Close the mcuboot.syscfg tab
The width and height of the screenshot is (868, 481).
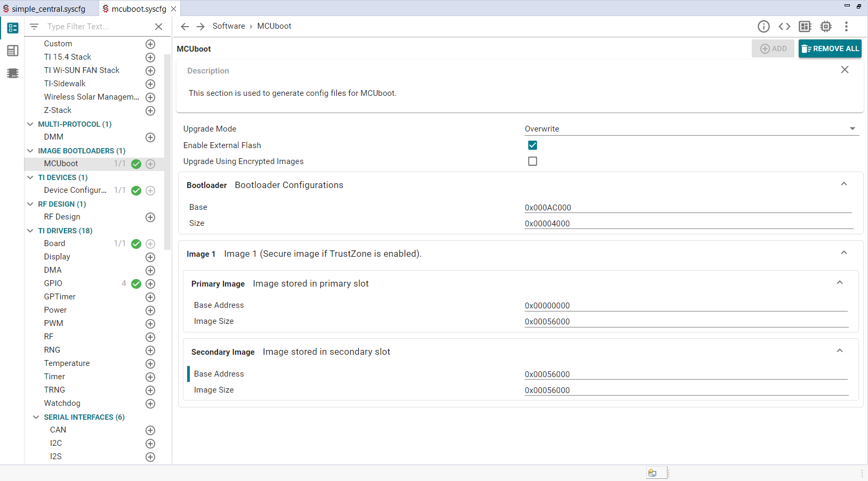tap(173, 9)
